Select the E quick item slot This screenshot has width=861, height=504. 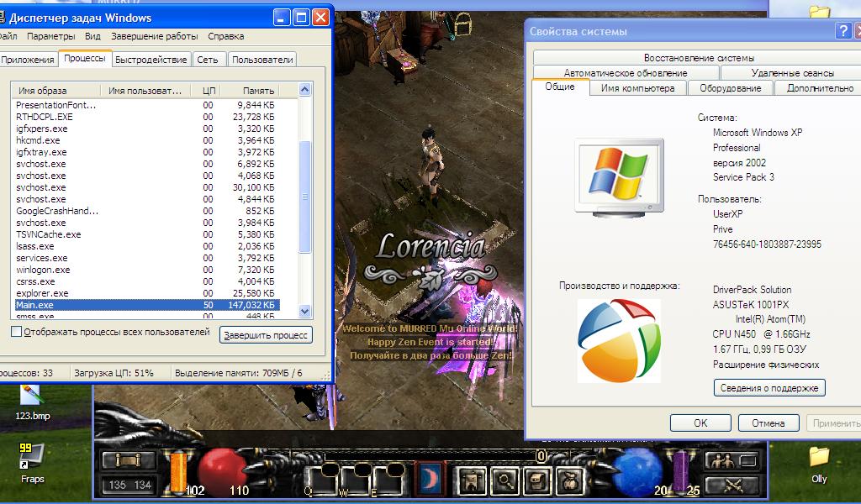coord(388,480)
